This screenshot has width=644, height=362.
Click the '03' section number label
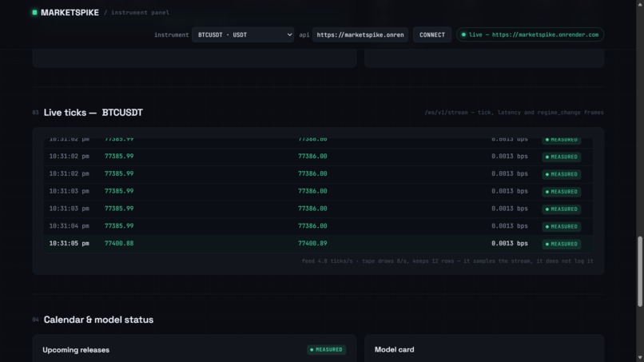[x=35, y=113]
